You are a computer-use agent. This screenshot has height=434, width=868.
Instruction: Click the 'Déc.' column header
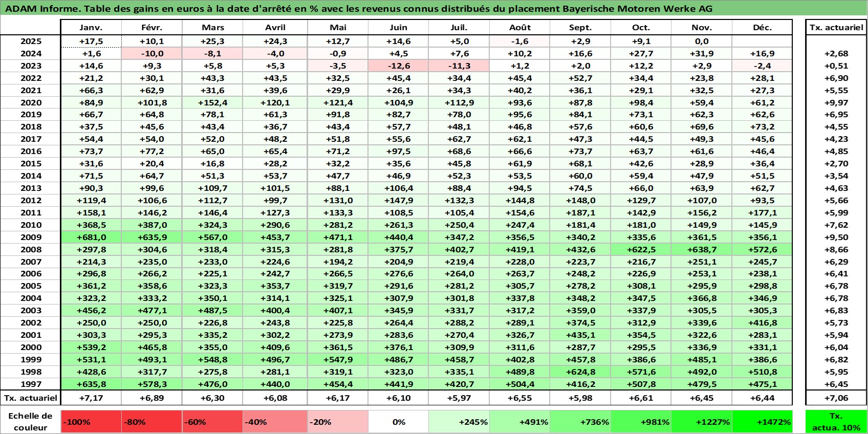[762, 28]
